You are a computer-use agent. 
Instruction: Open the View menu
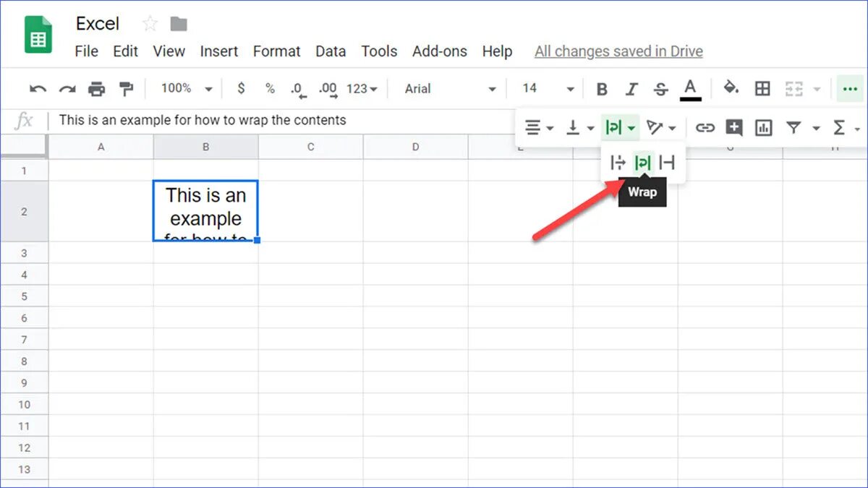pyautogui.click(x=169, y=51)
